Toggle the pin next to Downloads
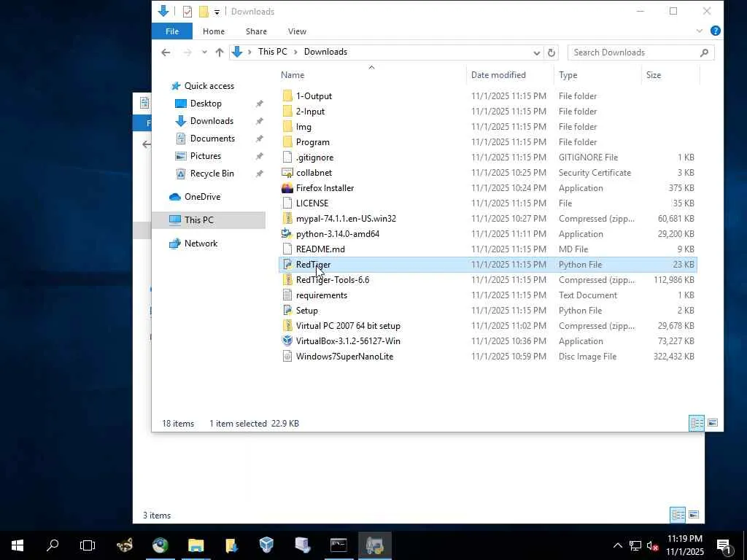The image size is (747, 560). 259,121
